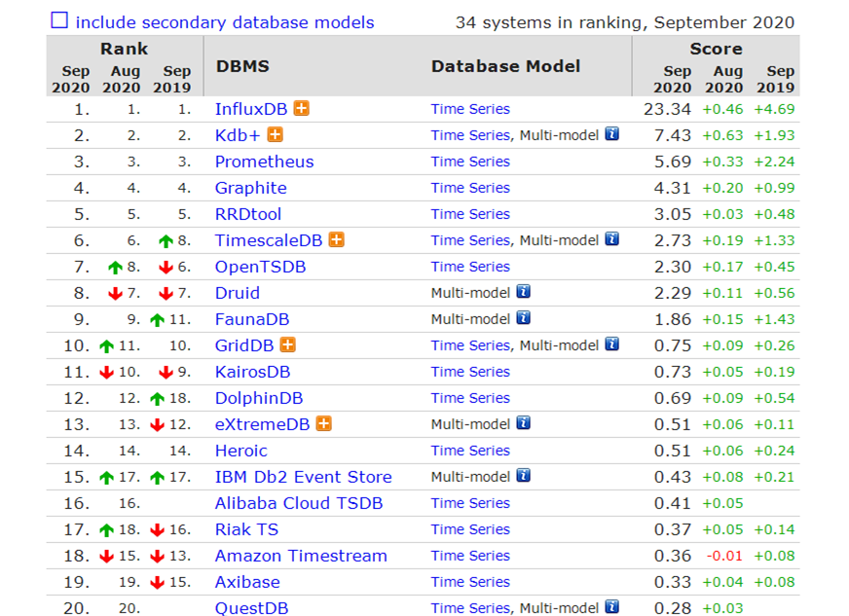The height and width of the screenshot is (616, 849).
Task: Open the Druid link
Action: coord(238,293)
